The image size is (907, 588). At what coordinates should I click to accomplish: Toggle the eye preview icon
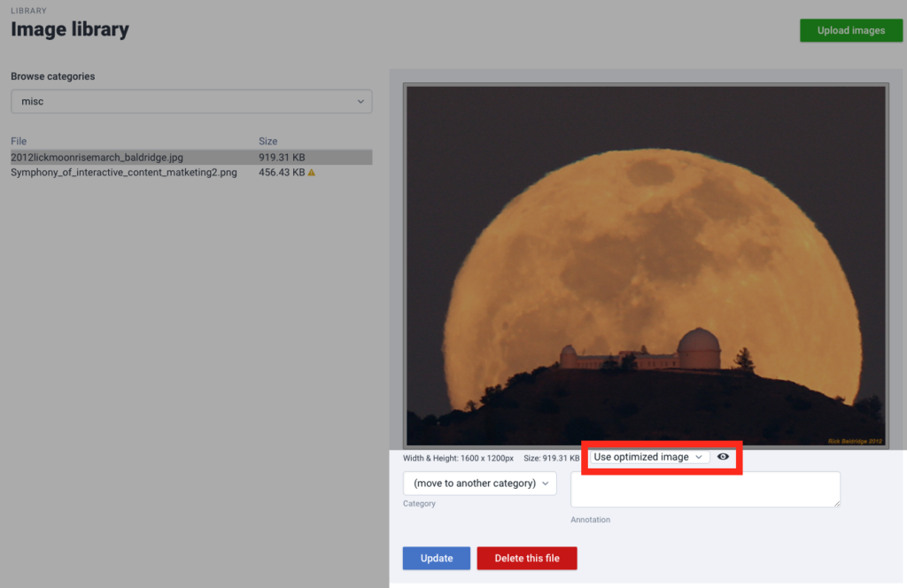724,457
